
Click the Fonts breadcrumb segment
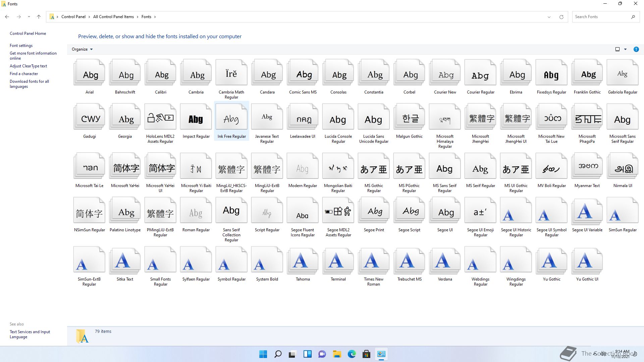146,17
